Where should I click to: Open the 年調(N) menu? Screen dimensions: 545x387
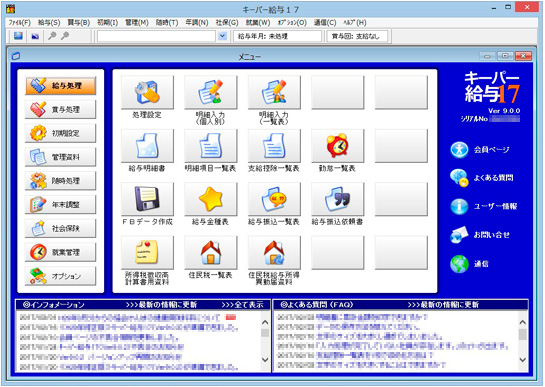pos(197,23)
